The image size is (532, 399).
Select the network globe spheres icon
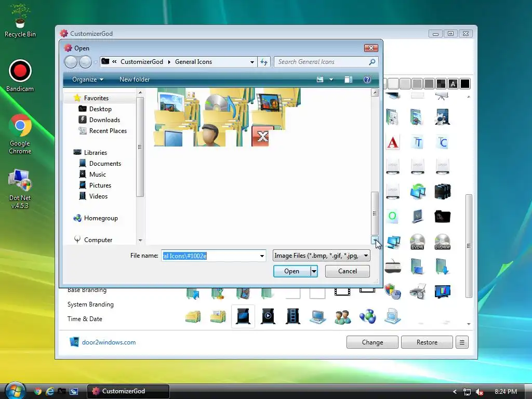point(367,316)
